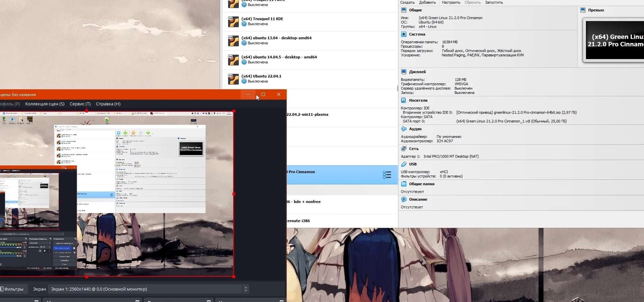Click the ubuntu 13.04 desktop-amd64 machine icon
The image size is (644, 302).
[233, 41]
